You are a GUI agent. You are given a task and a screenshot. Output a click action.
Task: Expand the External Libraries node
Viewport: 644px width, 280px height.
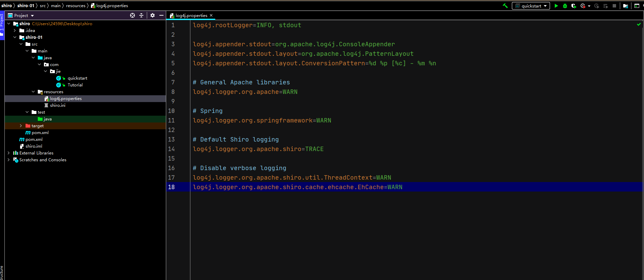(9, 153)
